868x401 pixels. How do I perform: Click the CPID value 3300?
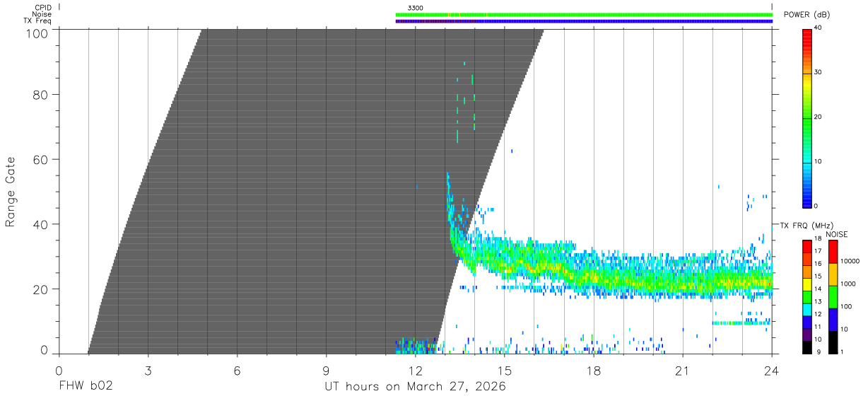[x=416, y=7]
